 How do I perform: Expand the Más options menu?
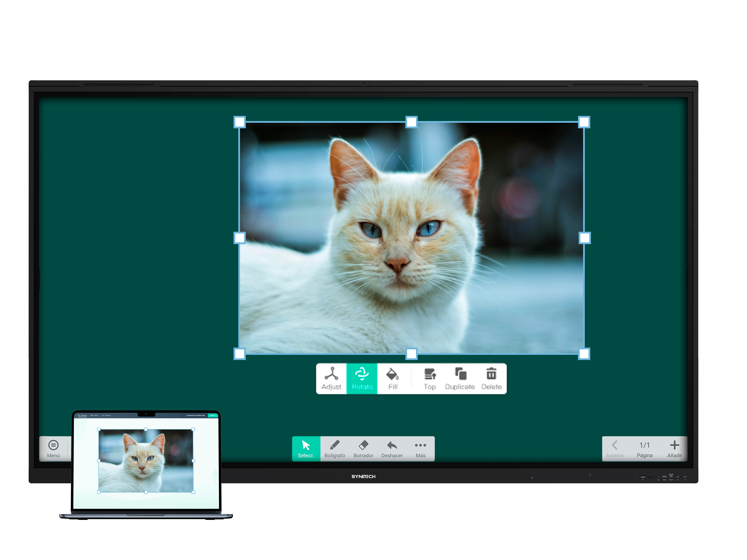420,449
